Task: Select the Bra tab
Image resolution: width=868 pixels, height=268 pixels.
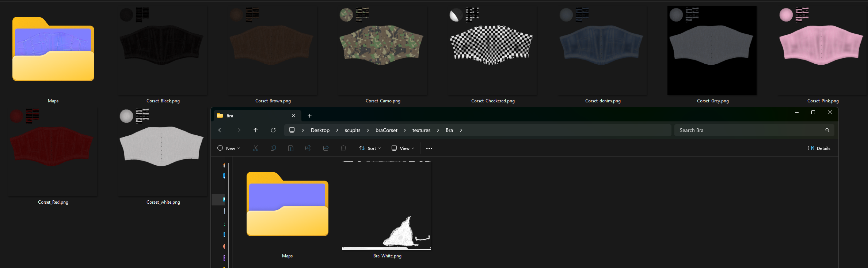Action: pyautogui.click(x=256, y=116)
